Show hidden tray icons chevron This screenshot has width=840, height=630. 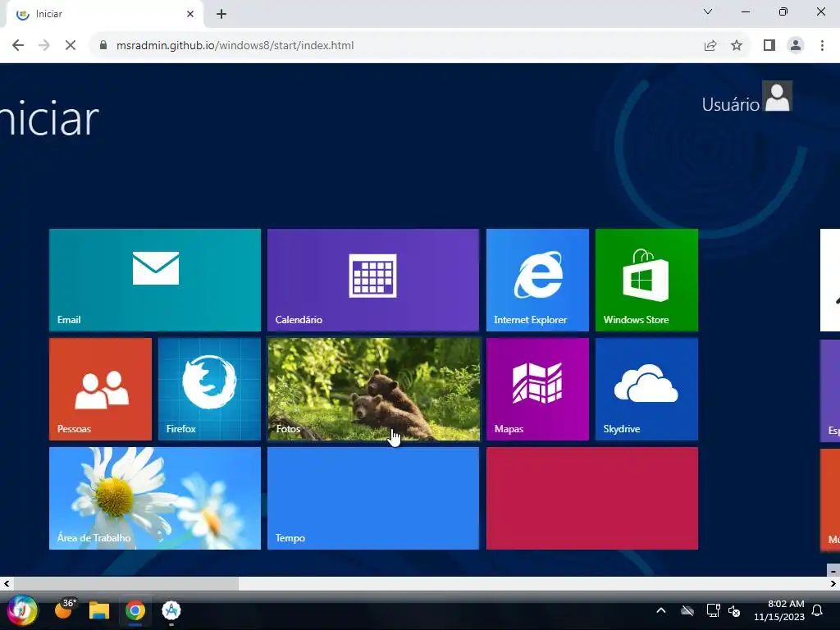(661, 610)
